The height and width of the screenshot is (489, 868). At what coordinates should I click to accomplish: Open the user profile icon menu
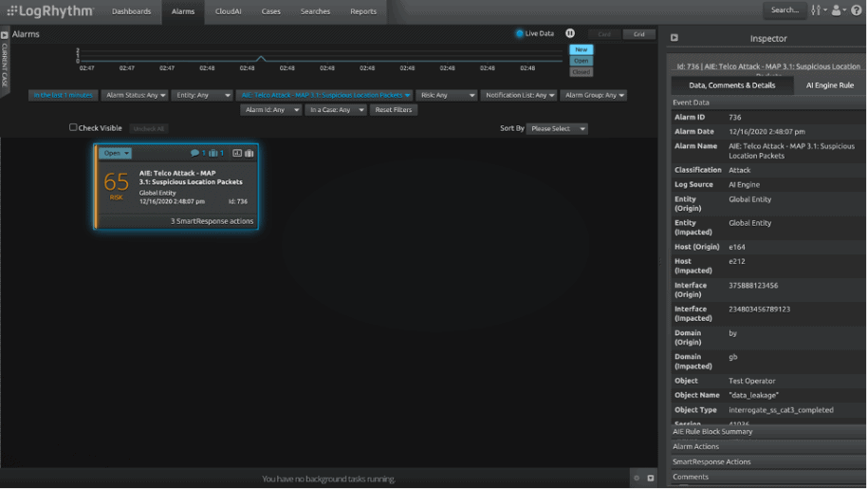[x=839, y=10]
